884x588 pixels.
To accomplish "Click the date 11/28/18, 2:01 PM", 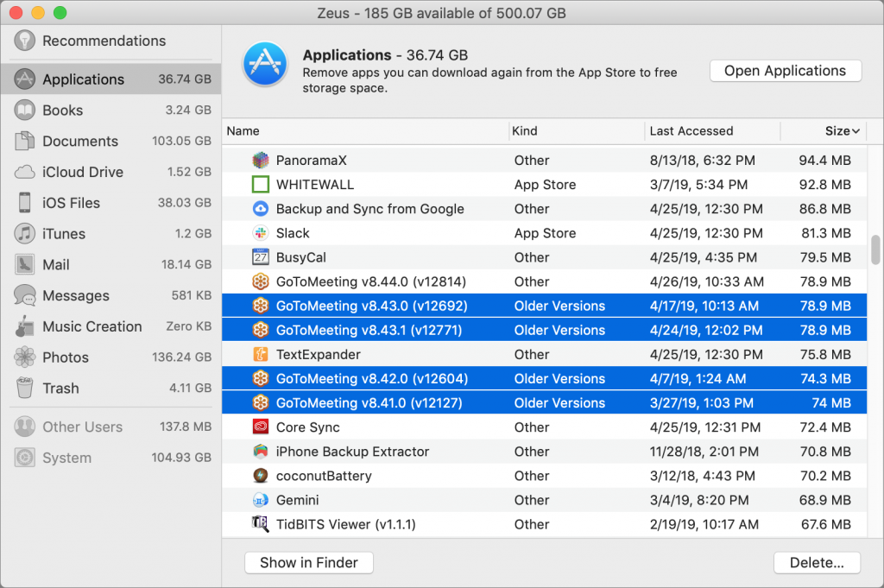I will (x=704, y=451).
